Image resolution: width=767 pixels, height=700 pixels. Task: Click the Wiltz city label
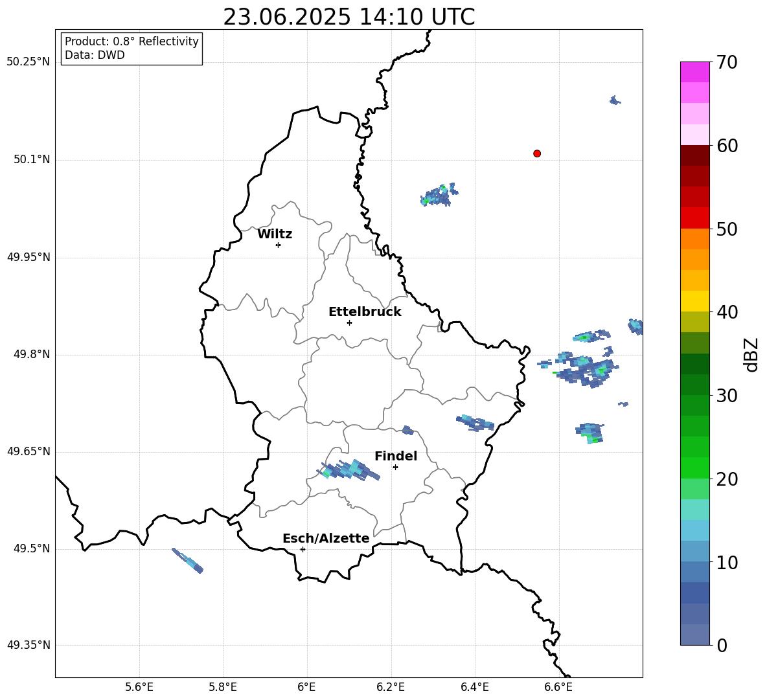(x=275, y=234)
